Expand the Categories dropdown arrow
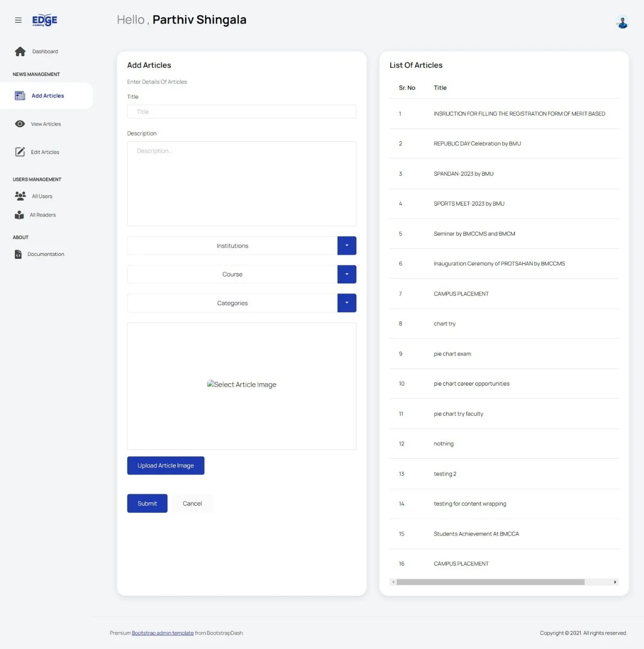 click(x=346, y=303)
